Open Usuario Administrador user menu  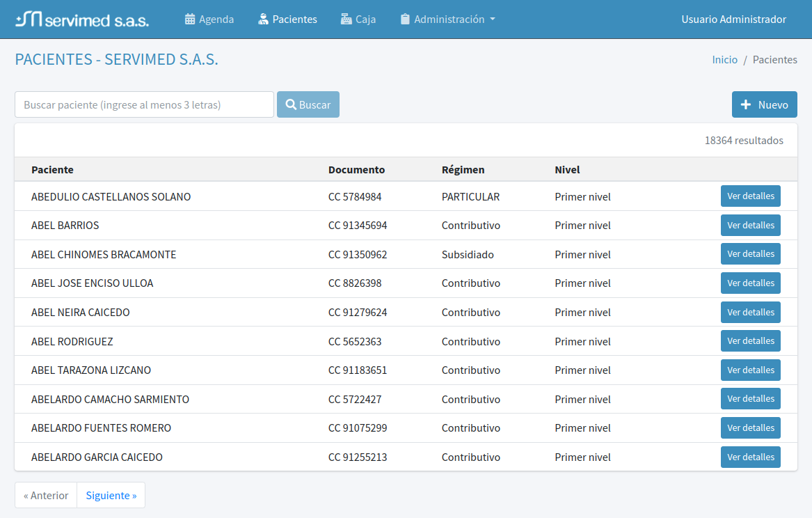[733, 19]
